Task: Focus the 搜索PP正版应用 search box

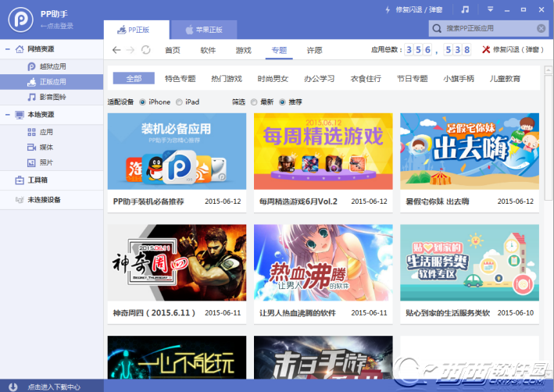Action: tap(488, 28)
